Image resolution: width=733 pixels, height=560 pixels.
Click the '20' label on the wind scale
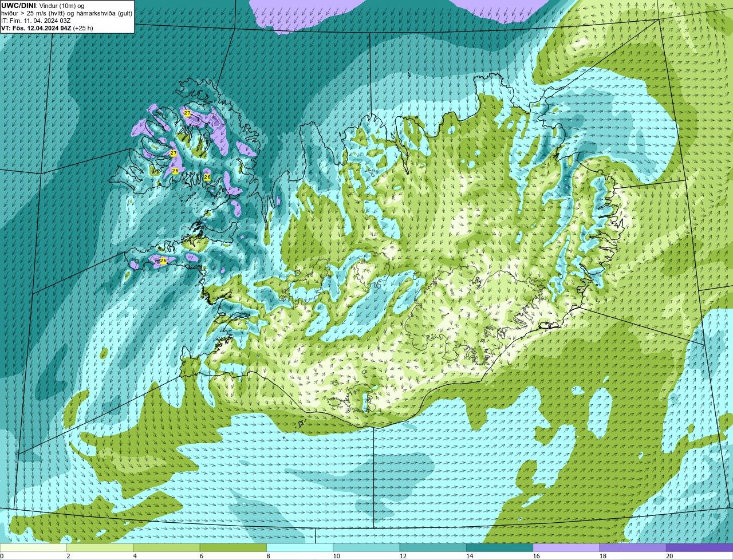(x=669, y=556)
